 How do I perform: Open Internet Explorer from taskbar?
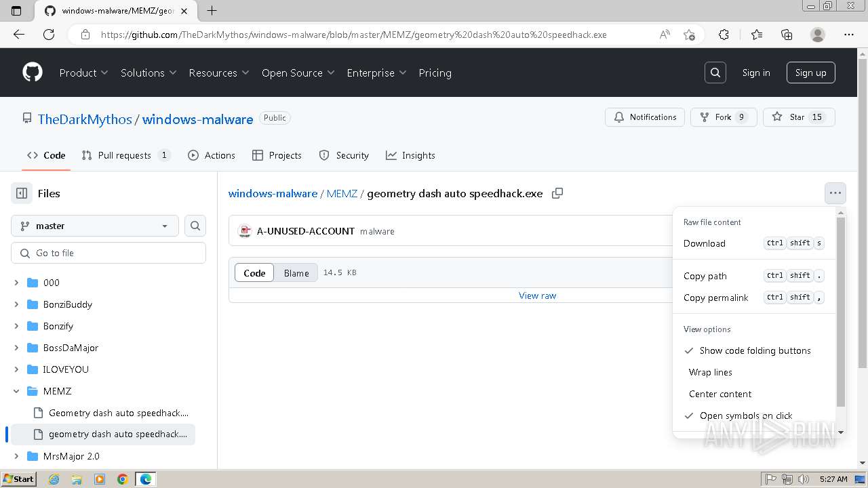coord(54,479)
